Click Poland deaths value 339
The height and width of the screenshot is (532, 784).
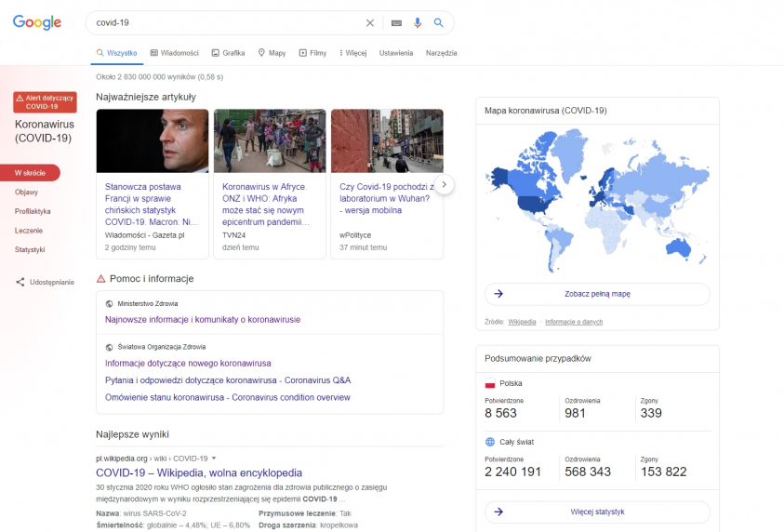651,413
